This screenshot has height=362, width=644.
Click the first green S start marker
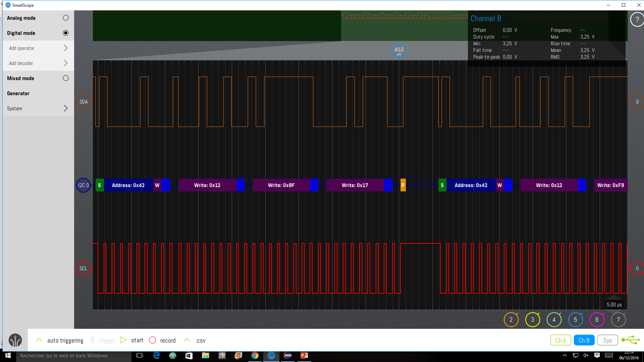tap(100, 185)
